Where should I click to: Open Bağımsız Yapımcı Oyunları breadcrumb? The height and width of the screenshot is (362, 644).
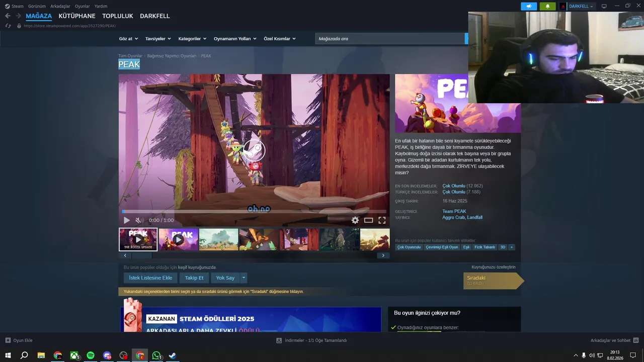pos(172,56)
